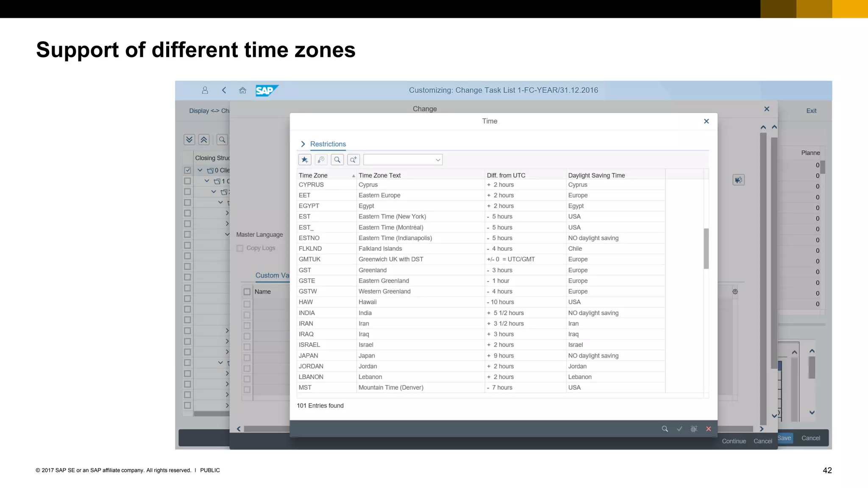The image size is (868, 488).
Task: Click the add-to-favorites star icon
Action: [x=305, y=160]
